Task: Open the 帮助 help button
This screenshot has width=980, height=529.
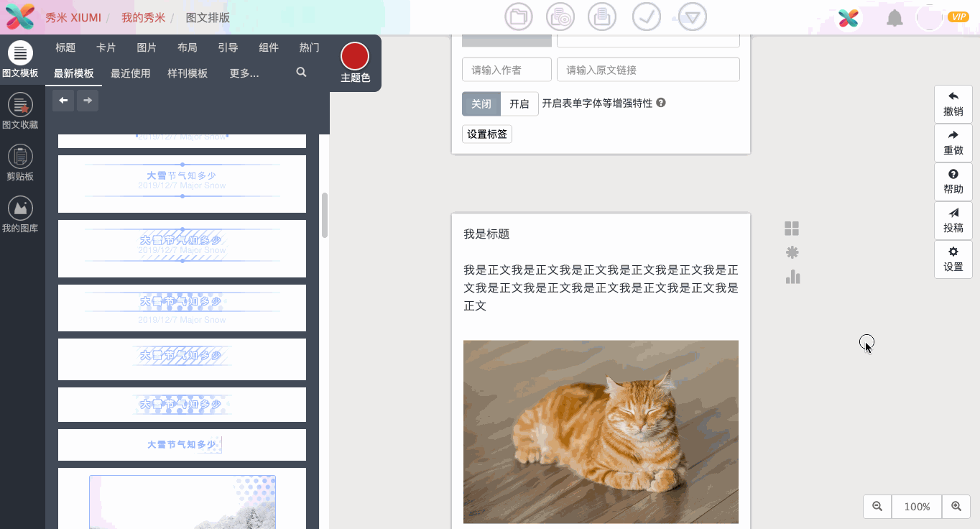Action: (953, 182)
